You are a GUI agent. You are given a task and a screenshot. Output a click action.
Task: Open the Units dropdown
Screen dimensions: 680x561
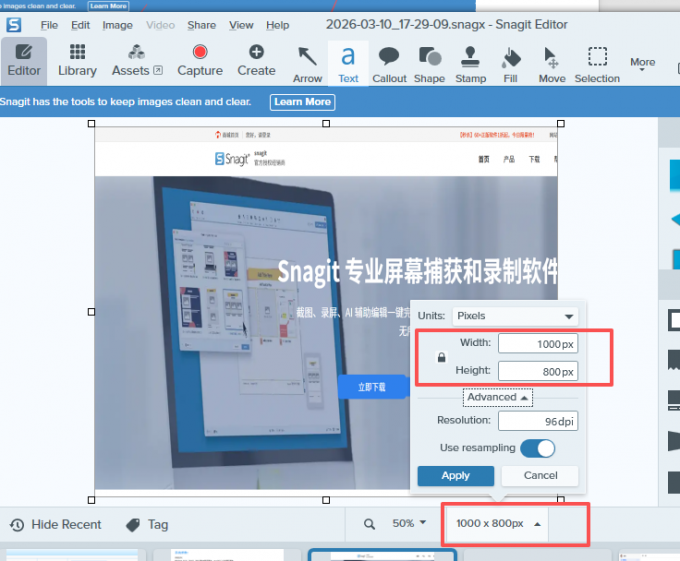pos(515,316)
